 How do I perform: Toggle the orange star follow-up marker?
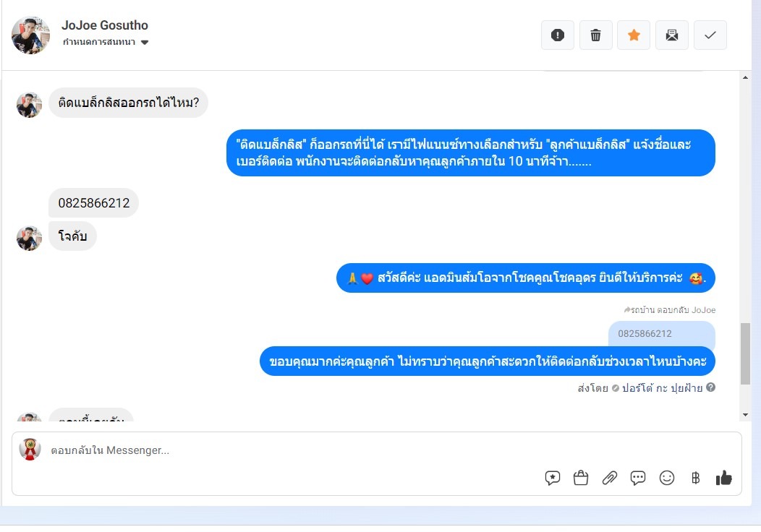point(634,35)
